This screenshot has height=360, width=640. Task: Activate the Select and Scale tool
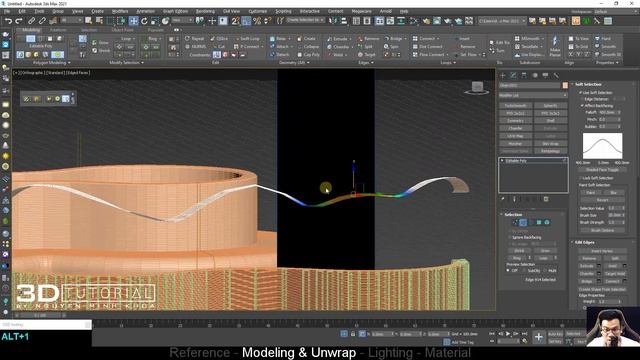point(155,21)
